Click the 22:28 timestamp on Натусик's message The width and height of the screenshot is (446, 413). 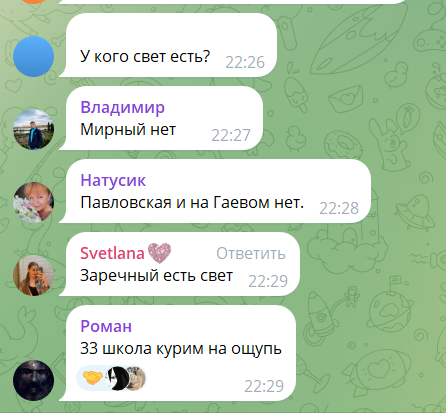tap(339, 208)
